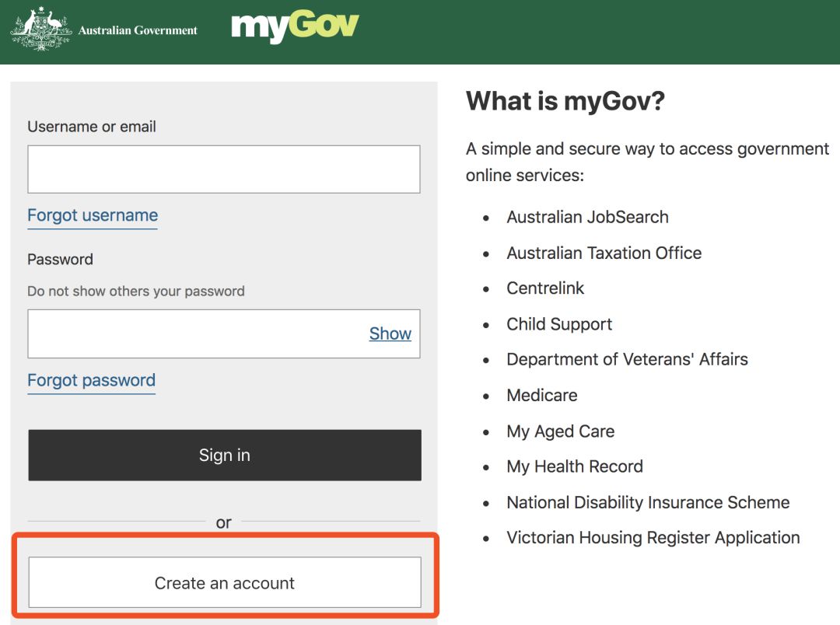Click inside the Username or email field

224,168
